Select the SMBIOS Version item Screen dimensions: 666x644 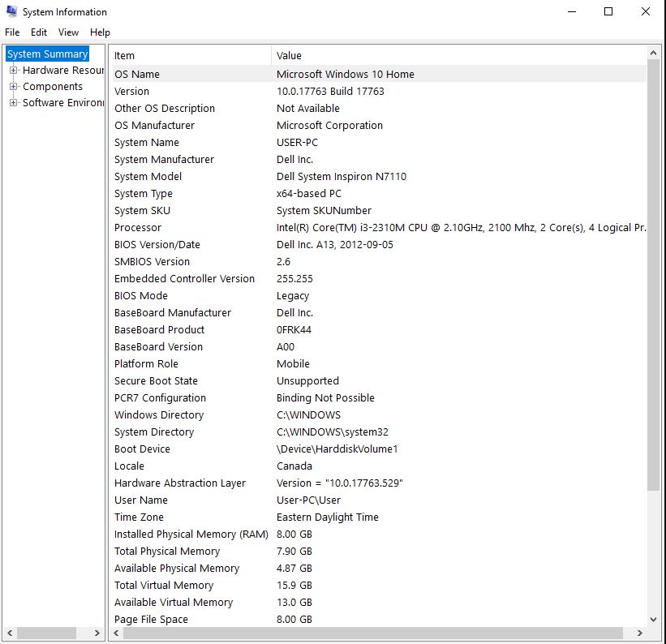tap(152, 261)
